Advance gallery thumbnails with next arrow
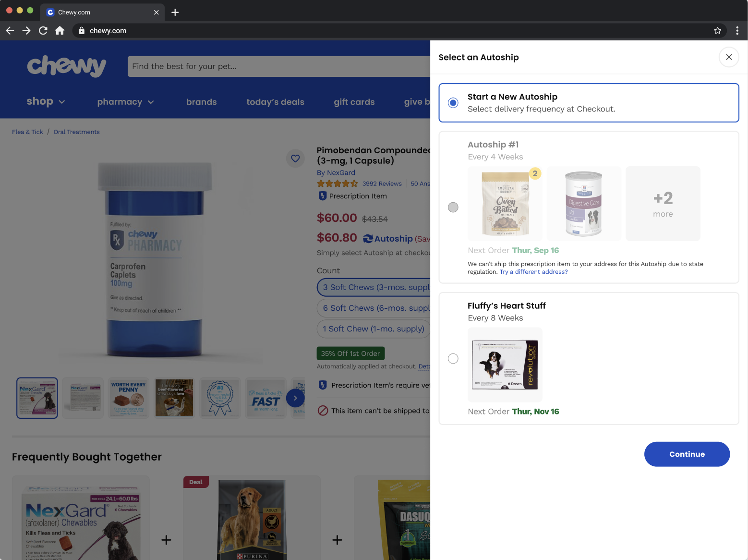748x560 pixels. click(x=295, y=398)
